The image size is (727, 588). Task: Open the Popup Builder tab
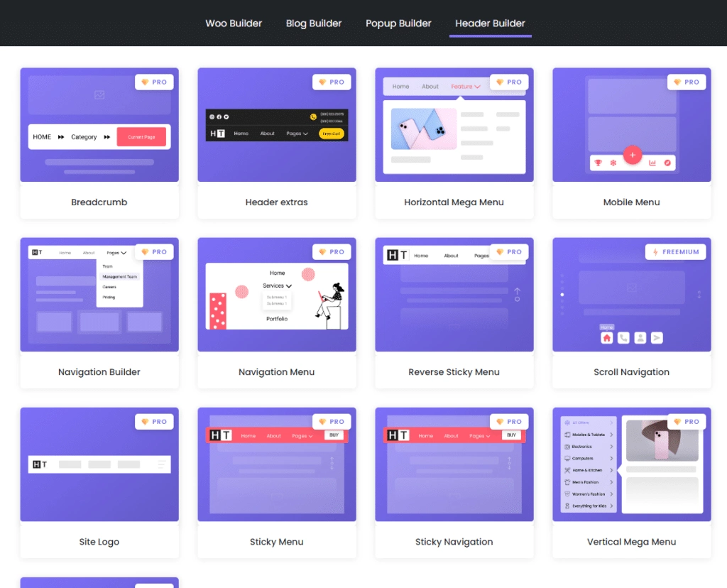(398, 23)
